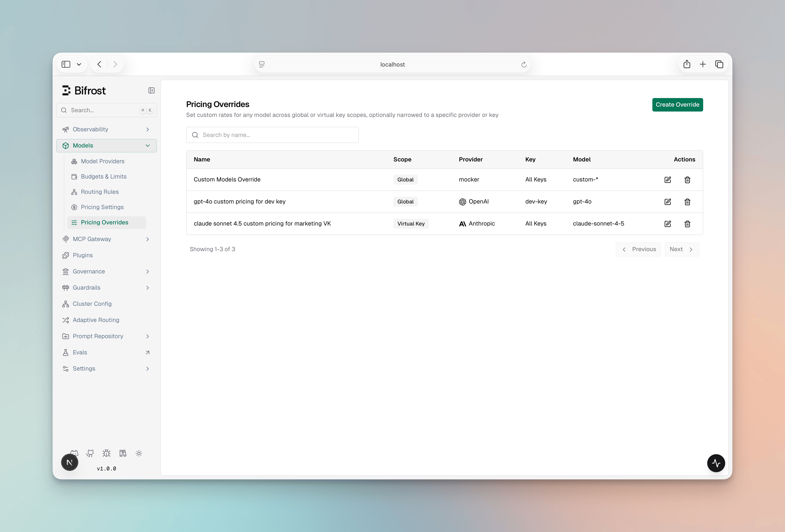Go to Adaptive Routing
This screenshot has width=785, height=532.
(106, 320)
